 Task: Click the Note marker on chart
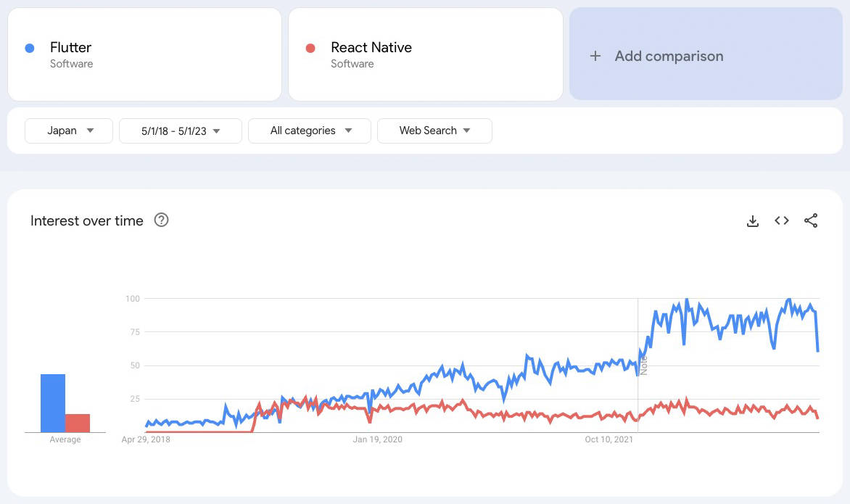(x=643, y=365)
